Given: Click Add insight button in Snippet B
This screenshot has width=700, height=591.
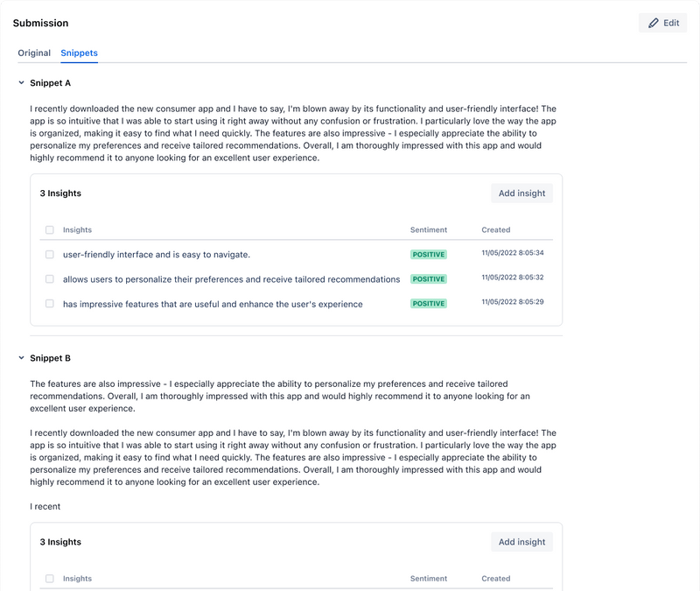Looking at the screenshot, I should tap(521, 542).
